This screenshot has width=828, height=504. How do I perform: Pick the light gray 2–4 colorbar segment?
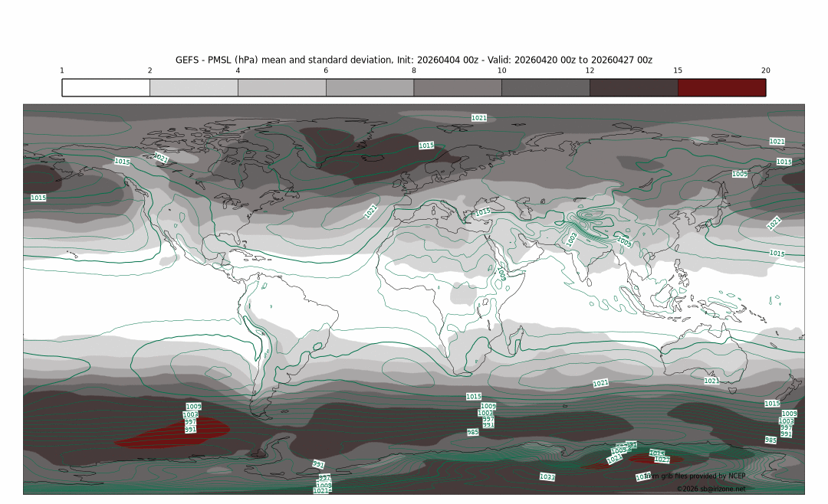(x=194, y=87)
